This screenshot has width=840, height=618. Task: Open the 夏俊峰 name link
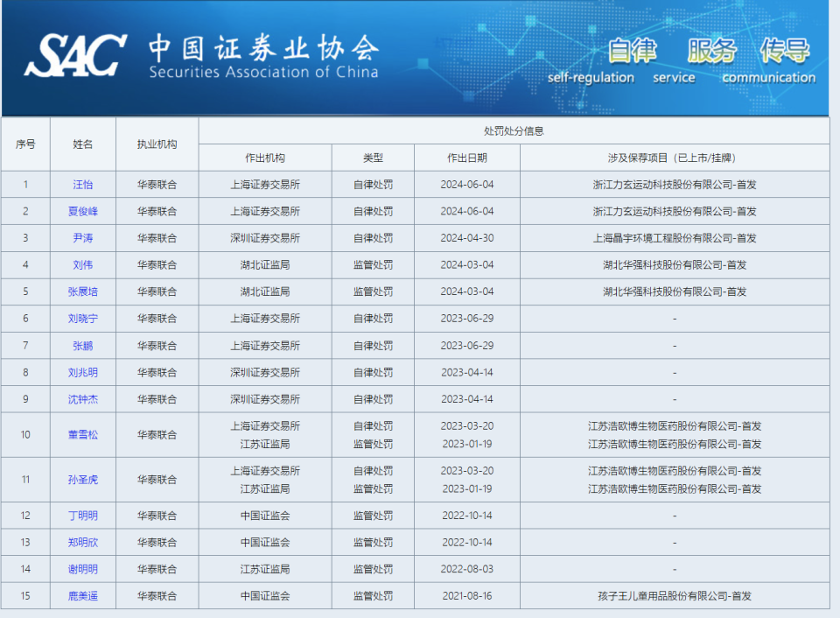(x=83, y=211)
